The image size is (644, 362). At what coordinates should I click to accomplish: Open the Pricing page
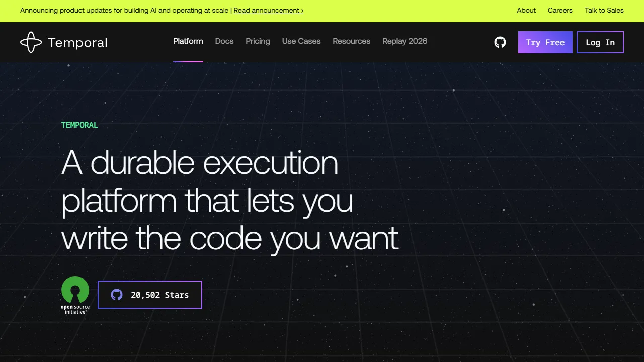(x=258, y=41)
